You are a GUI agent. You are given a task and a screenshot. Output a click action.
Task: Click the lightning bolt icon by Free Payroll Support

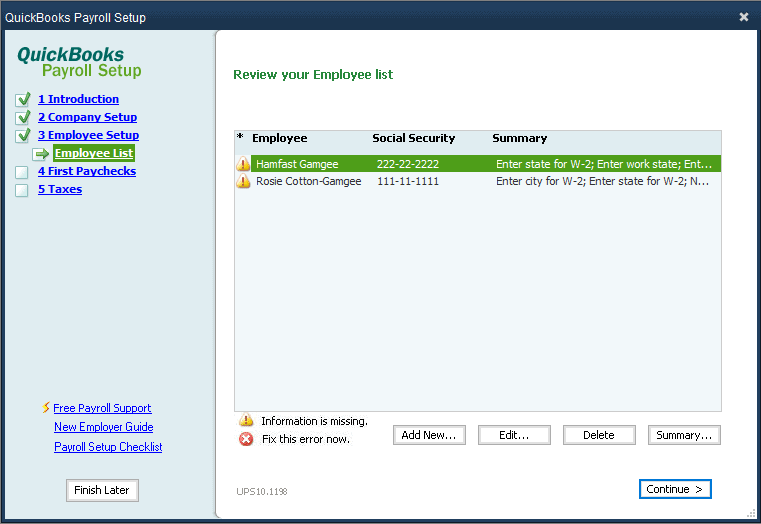pos(46,408)
